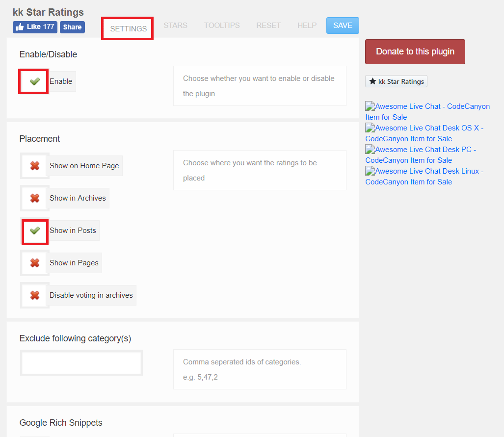The width and height of the screenshot is (504, 437).
Task: Click the kk Star Ratings GitHub star button
Action: (x=396, y=81)
